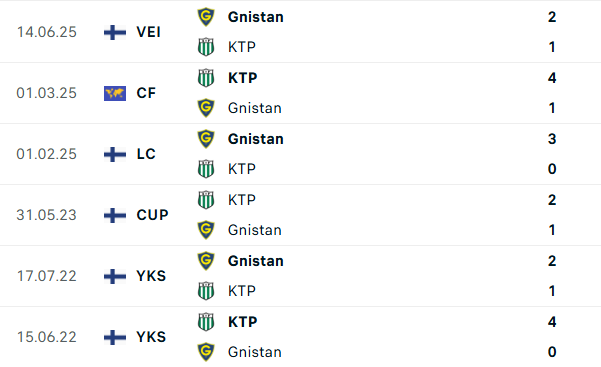Open the 17.07.22 match date

46,276
